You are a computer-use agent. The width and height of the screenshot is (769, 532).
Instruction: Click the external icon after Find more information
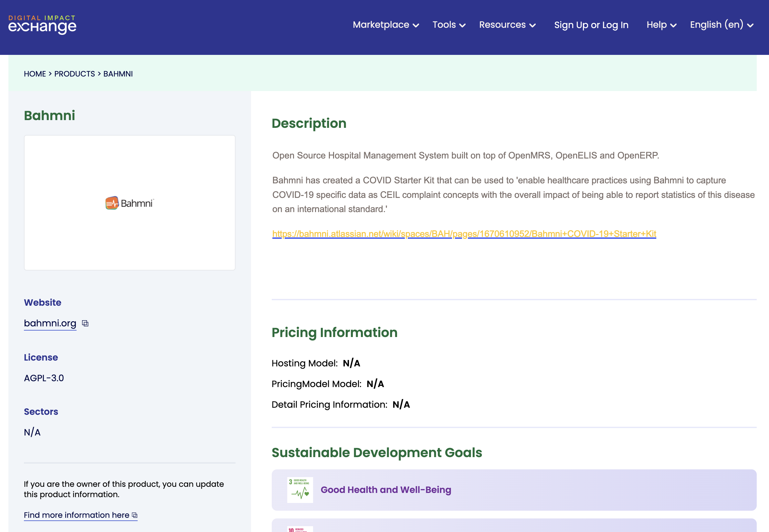pos(134,515)
